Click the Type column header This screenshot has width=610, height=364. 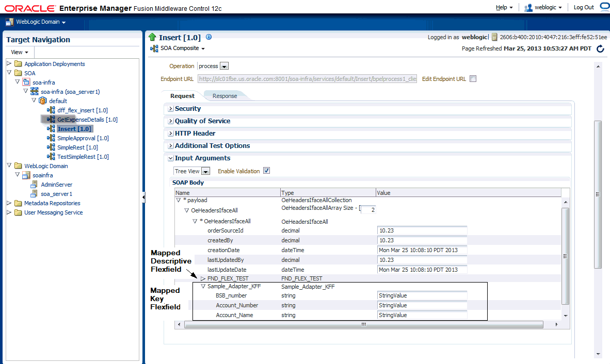pyautogui.click(x=328, y=193)
